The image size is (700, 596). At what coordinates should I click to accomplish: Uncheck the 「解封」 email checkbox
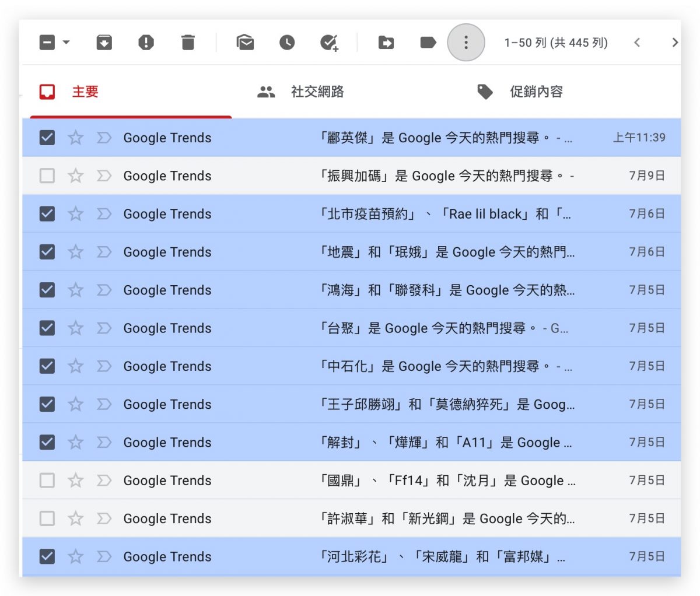47,443
